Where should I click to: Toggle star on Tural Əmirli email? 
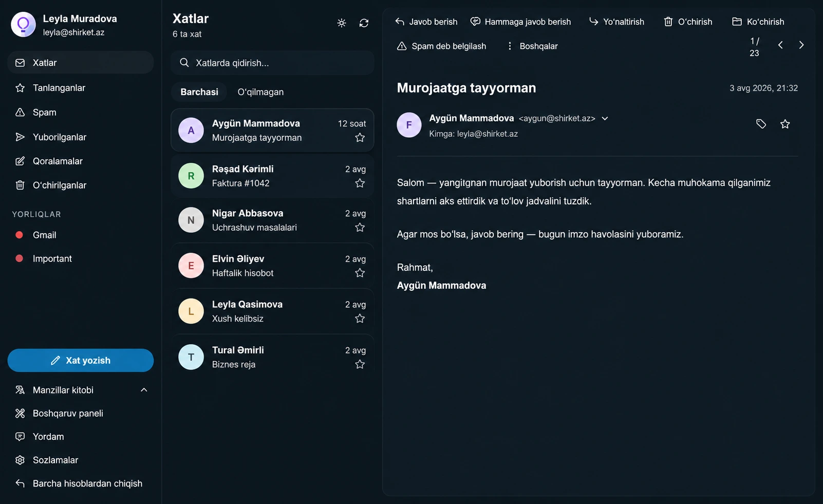(360, 364)
